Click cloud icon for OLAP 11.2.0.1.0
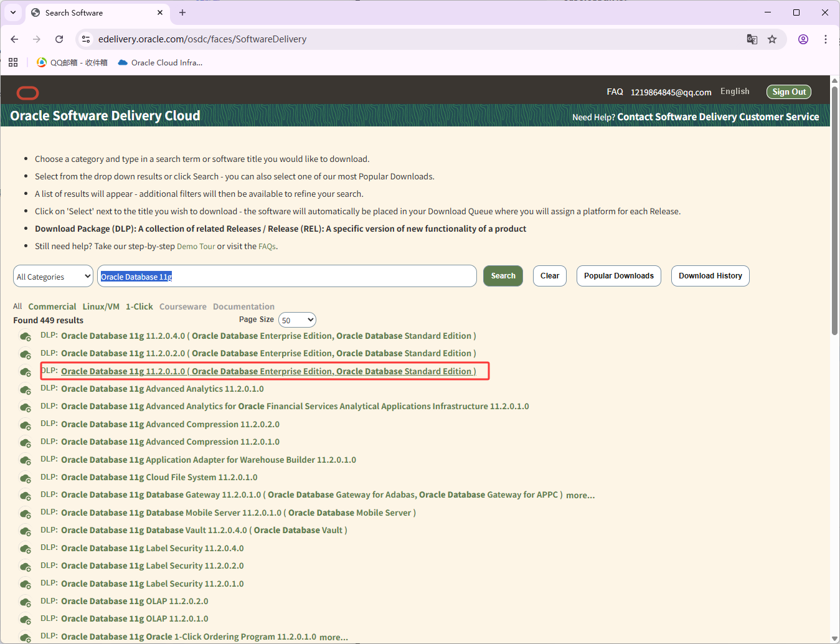 pyautogui.click(x=26, y=619)
